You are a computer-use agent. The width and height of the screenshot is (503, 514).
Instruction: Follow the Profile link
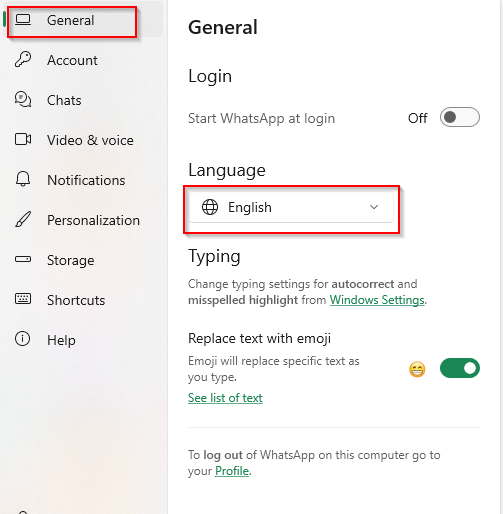pyautogui.click(x=232, y=471)
